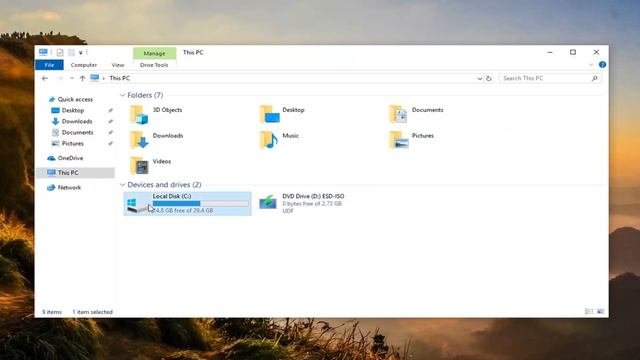The height and width of the screenshot is (360, 640).
Task: Unpin Documents using its pin icon
Action: click(110, 132)
